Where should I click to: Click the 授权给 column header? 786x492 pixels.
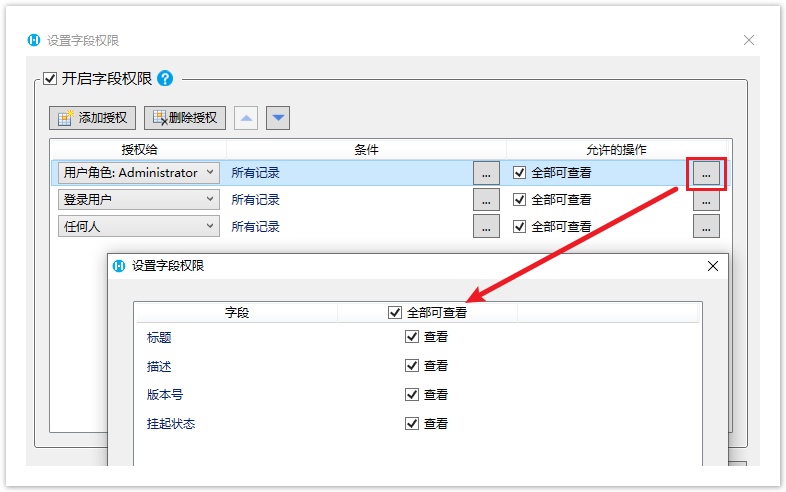pyautogui.click(x=139, y=150)
